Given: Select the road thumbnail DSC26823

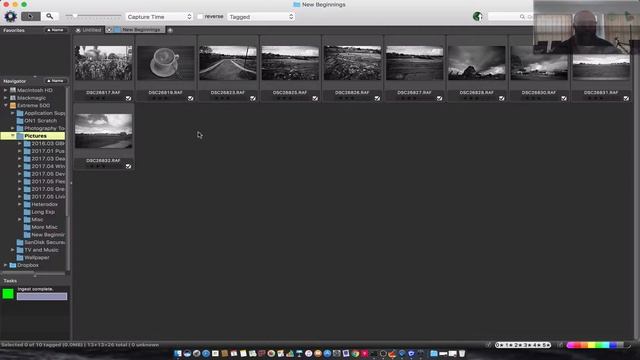Looking at the screenshot, I should click(228, 63).
